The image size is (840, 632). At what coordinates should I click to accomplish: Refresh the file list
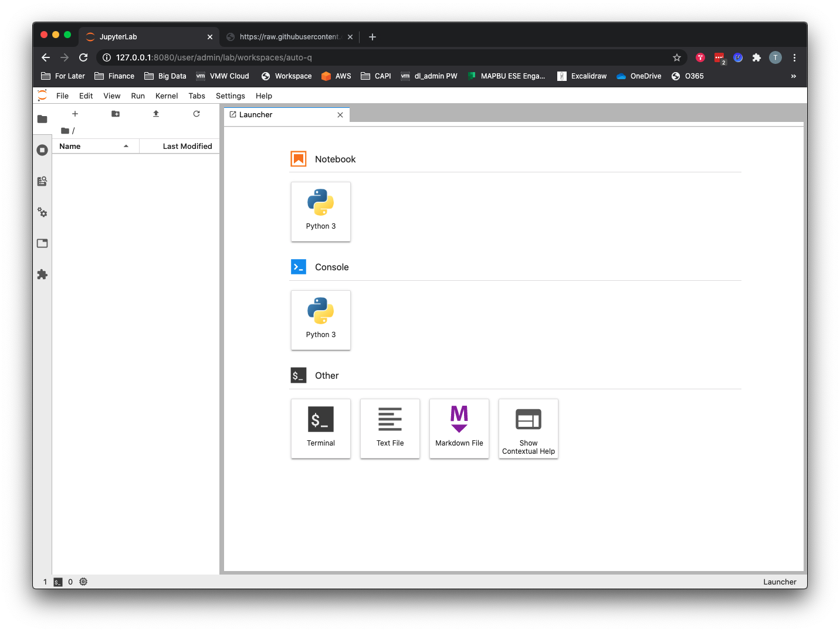pos(197,114)
